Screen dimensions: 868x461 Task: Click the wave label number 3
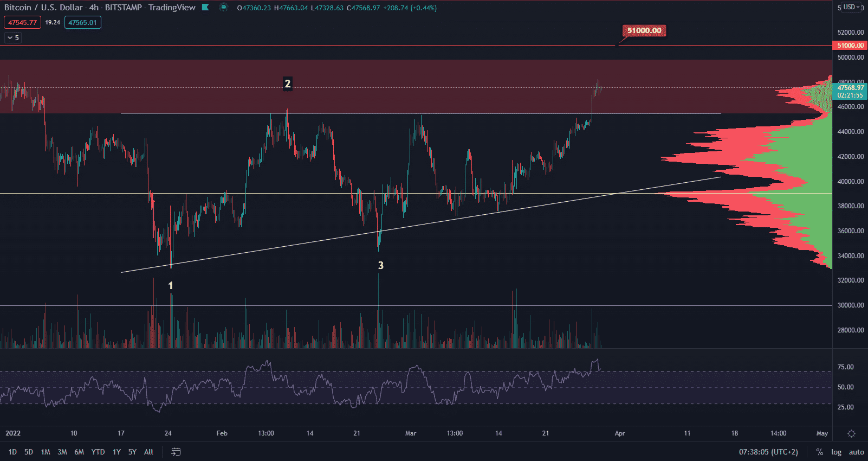pyautogui.click(x=381, y=265)
